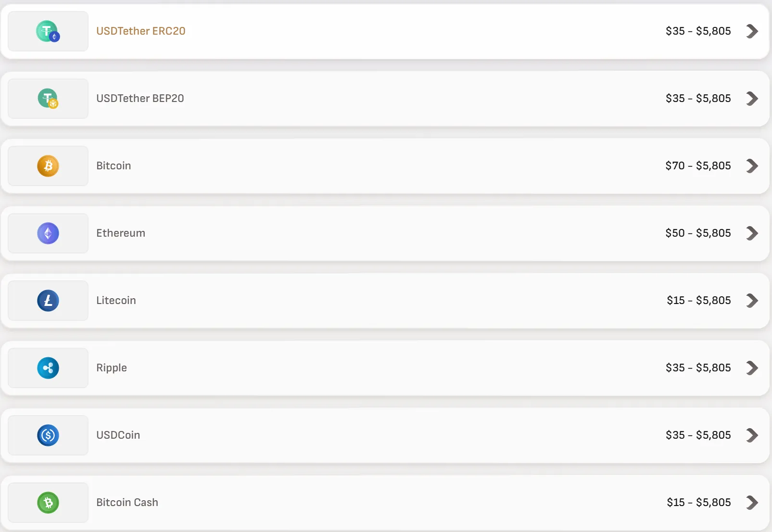Select the USDTether ERC20 label

(140, 31)
